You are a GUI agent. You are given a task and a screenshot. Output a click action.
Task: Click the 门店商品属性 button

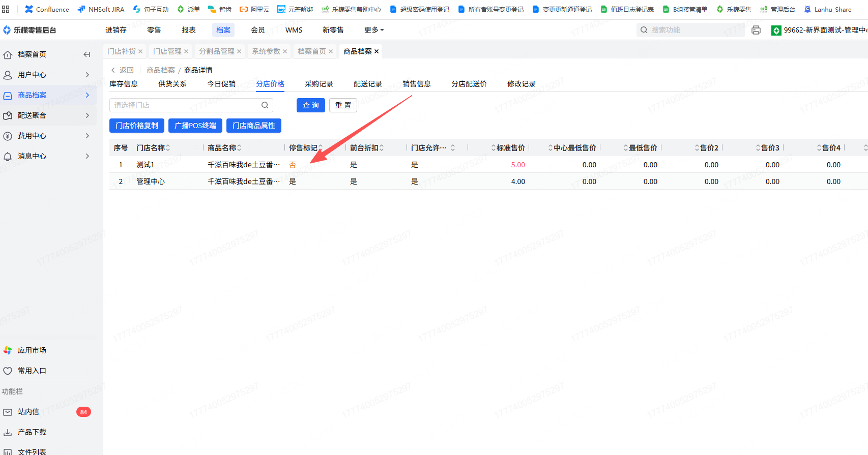254,126
